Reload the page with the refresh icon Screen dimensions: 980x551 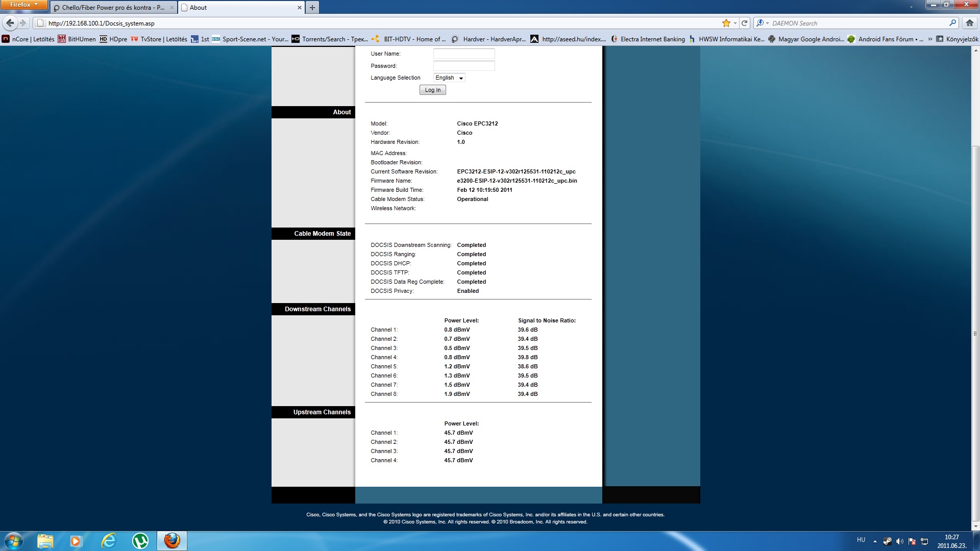point(745,23)
